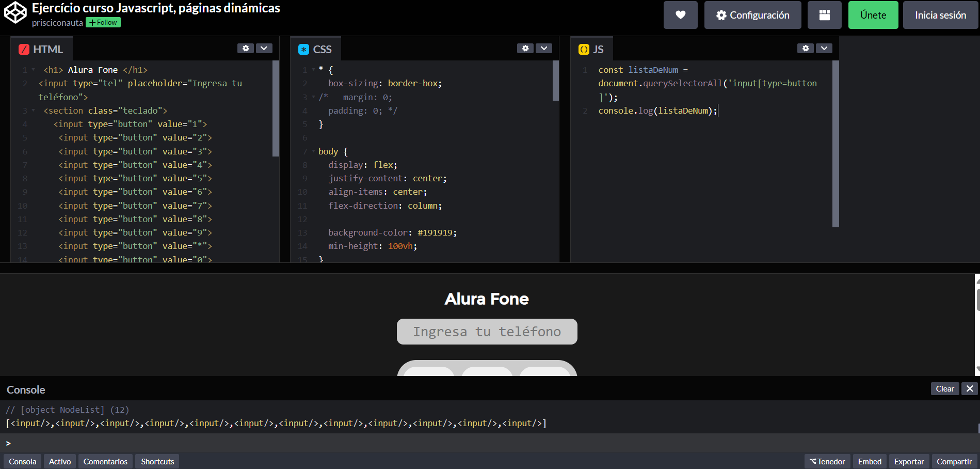
Task: Collapse CSS comment fold arrow line 3
Action: coord(313,97)
